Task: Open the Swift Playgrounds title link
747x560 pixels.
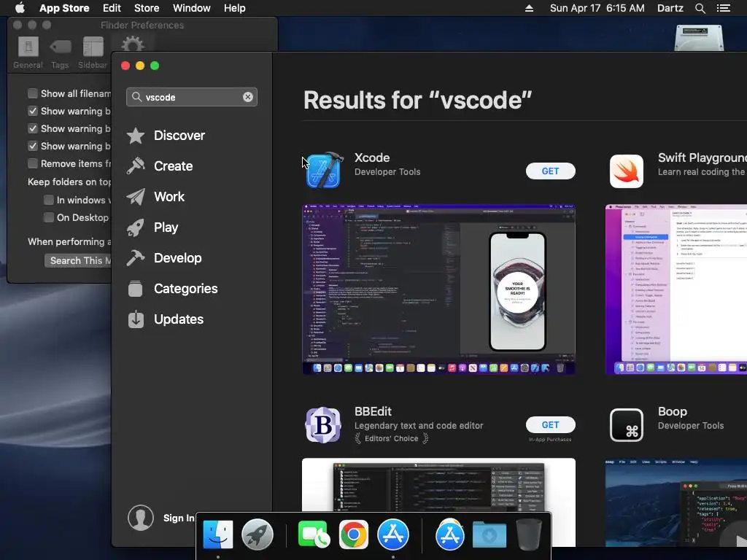Action: point(703,157)
